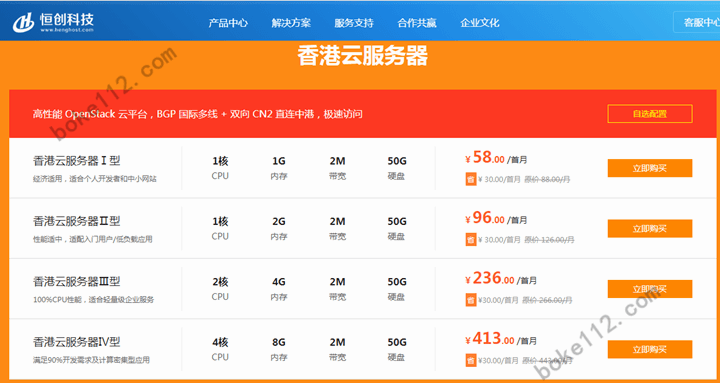Click 100%CPU性能 description under III 型

coord(94,300)
